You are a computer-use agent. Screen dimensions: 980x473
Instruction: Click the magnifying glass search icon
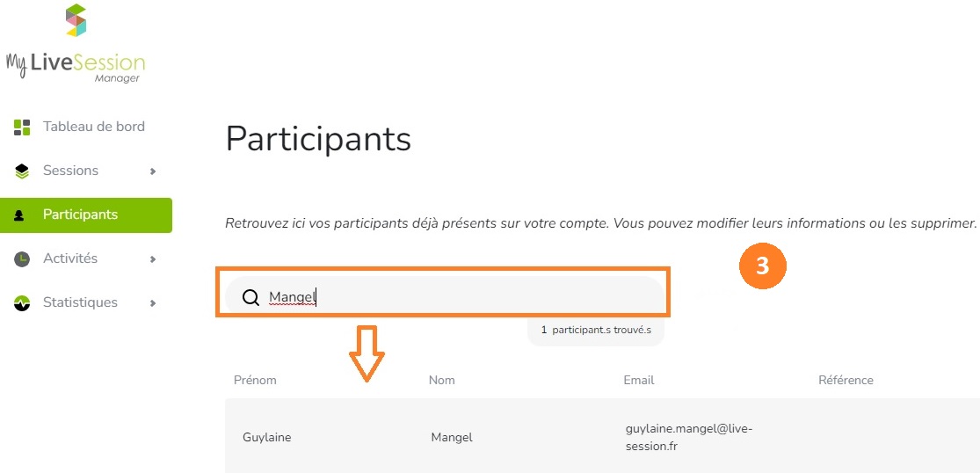[250, 297]
